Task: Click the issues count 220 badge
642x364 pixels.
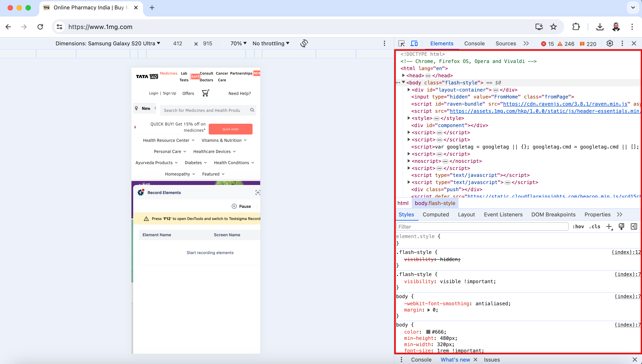Action: click(588, 44)
